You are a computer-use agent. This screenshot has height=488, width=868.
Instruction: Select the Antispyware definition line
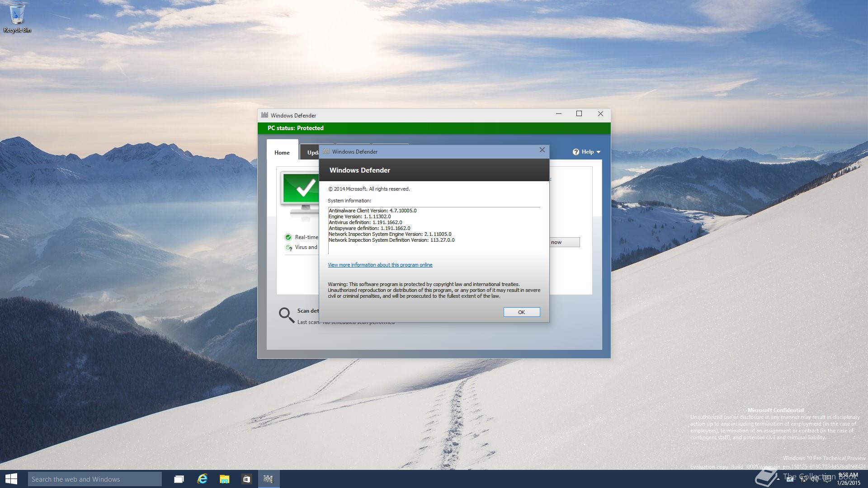pos(369,228)
